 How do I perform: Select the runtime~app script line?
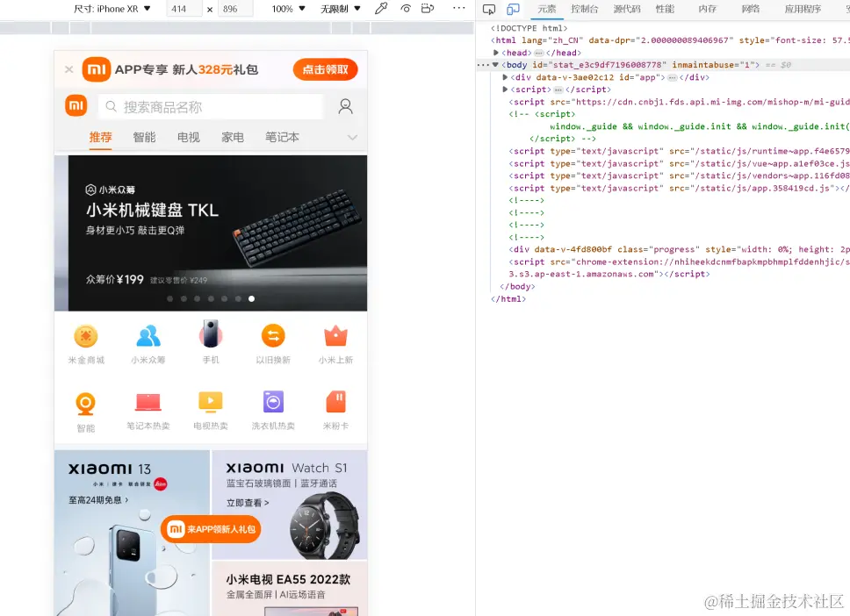(x=679, y=151)
